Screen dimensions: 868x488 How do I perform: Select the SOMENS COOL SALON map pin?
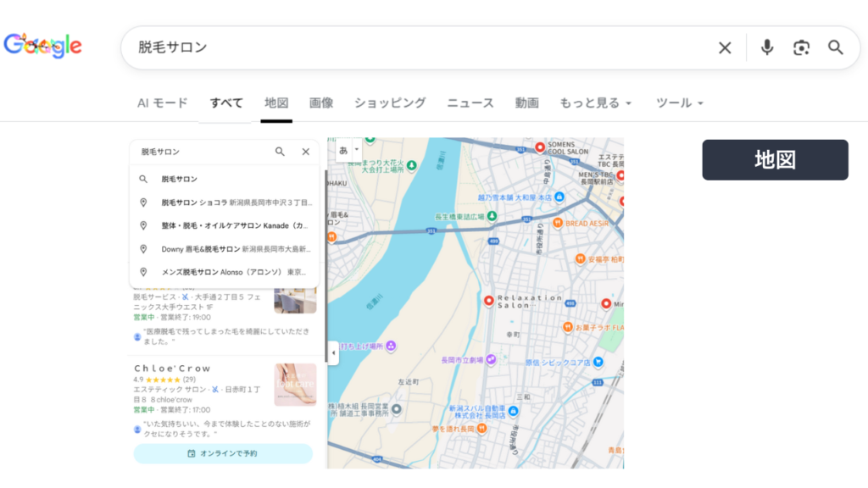(539, 147)
